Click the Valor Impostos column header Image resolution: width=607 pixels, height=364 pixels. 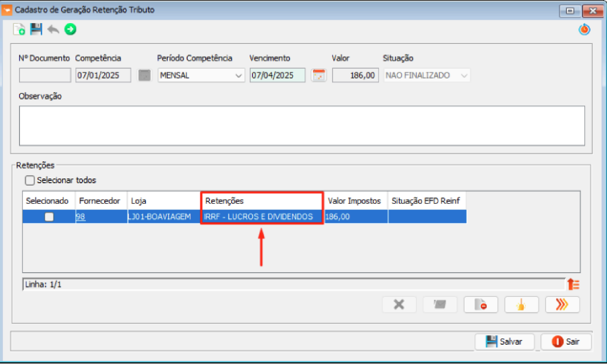[x=354, y=201]
